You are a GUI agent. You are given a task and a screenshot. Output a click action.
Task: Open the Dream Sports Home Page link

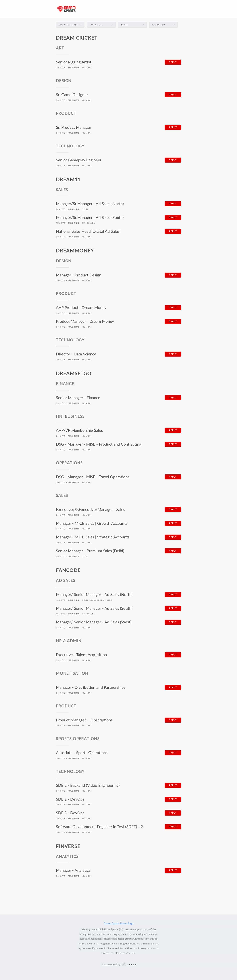click(x=118, y=923)
